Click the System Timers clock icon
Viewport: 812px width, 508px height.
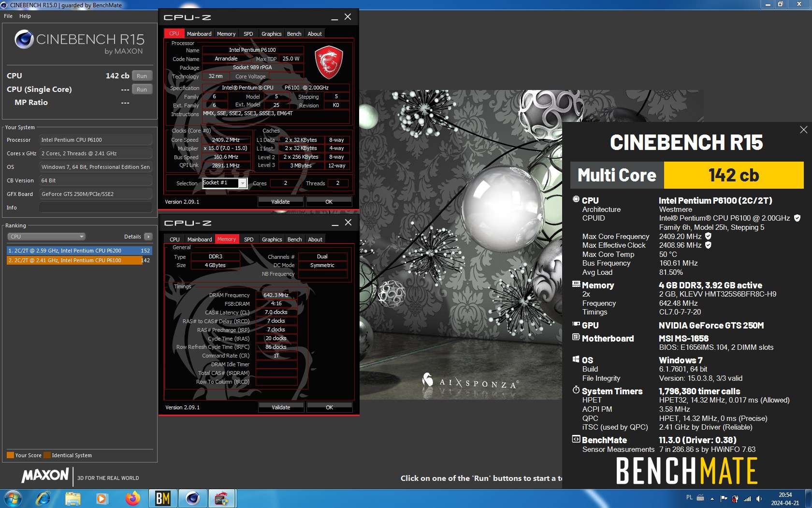coord(576,390)
